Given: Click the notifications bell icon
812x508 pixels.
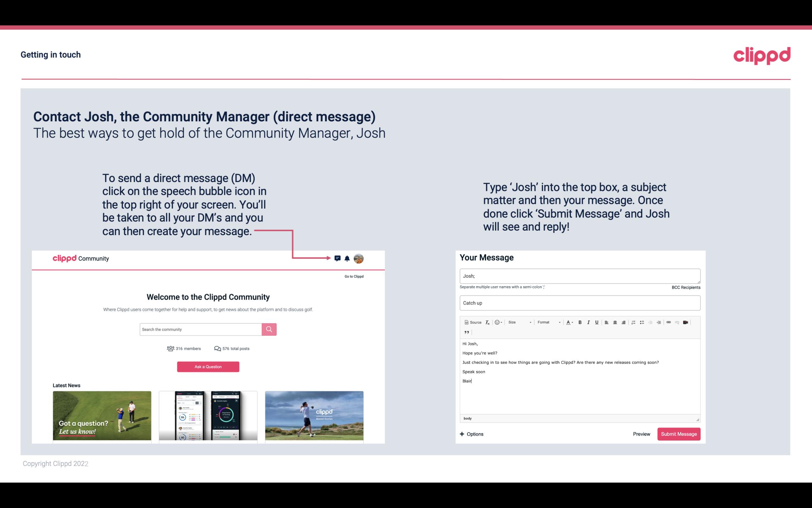Looking at the screenshot, I should (x=347, y=258).
